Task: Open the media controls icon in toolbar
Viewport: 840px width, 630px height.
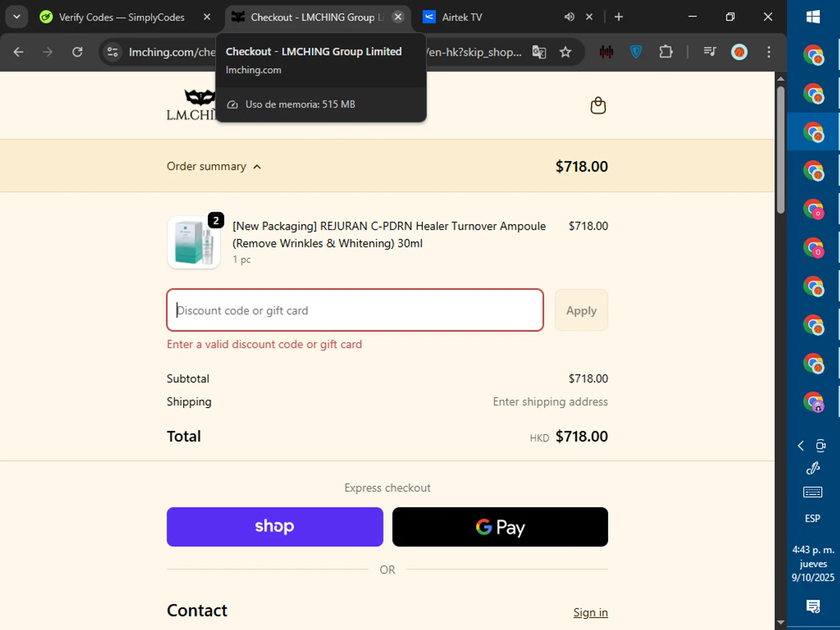Action: 710,52
